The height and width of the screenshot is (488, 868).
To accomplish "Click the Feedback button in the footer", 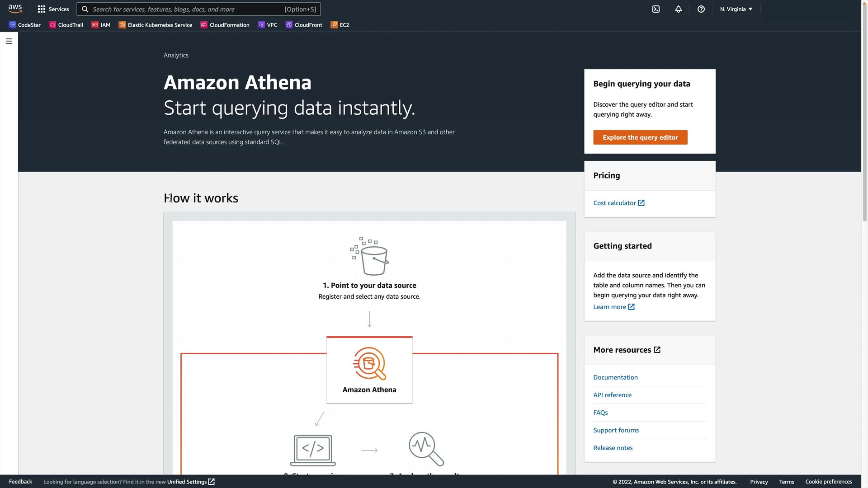I will tap(20, 482).
